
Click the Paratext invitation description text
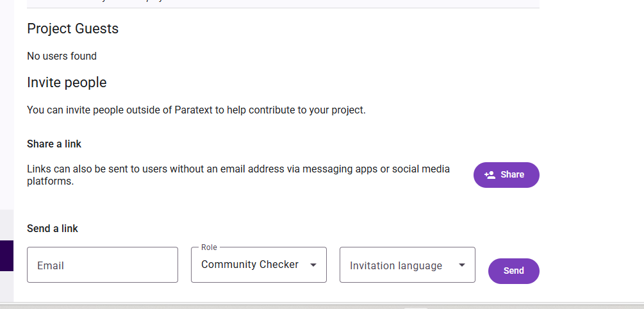point(196,110)
